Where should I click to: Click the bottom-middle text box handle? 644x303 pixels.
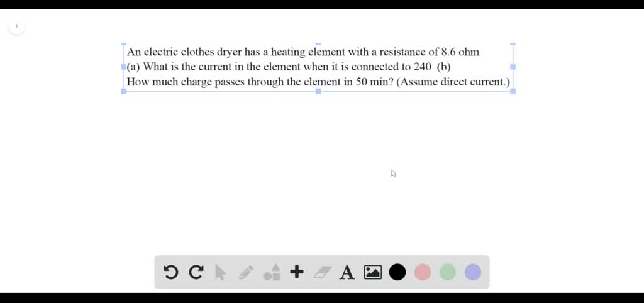(x=318, y=91)
